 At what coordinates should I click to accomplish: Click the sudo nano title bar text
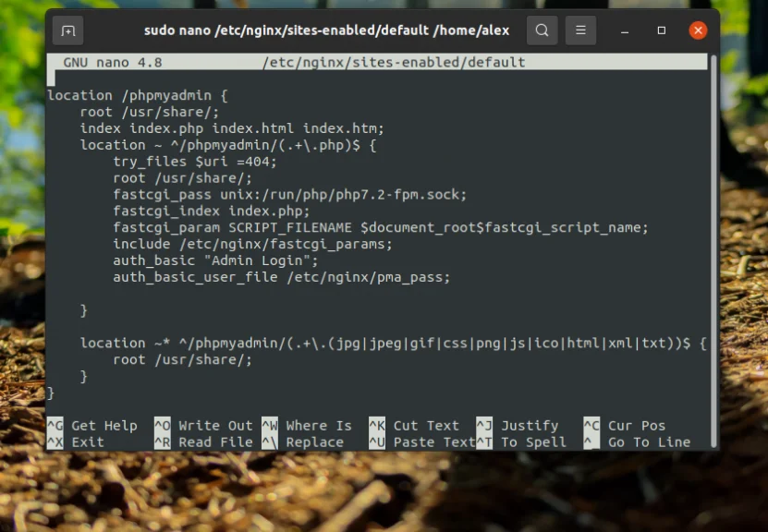tap(328, 30)
